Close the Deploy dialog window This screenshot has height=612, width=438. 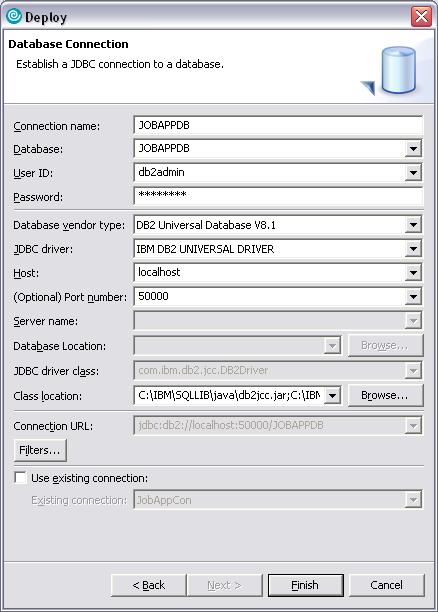tap(421, 16)
